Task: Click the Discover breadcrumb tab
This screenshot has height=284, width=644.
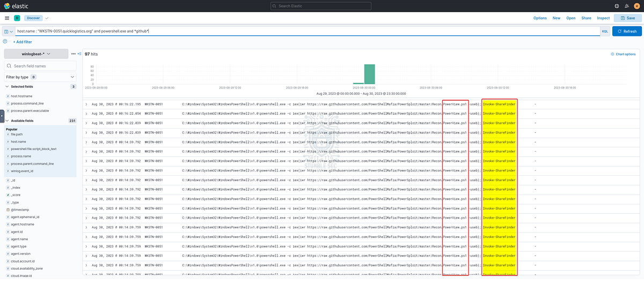Action: click(33, 18)
